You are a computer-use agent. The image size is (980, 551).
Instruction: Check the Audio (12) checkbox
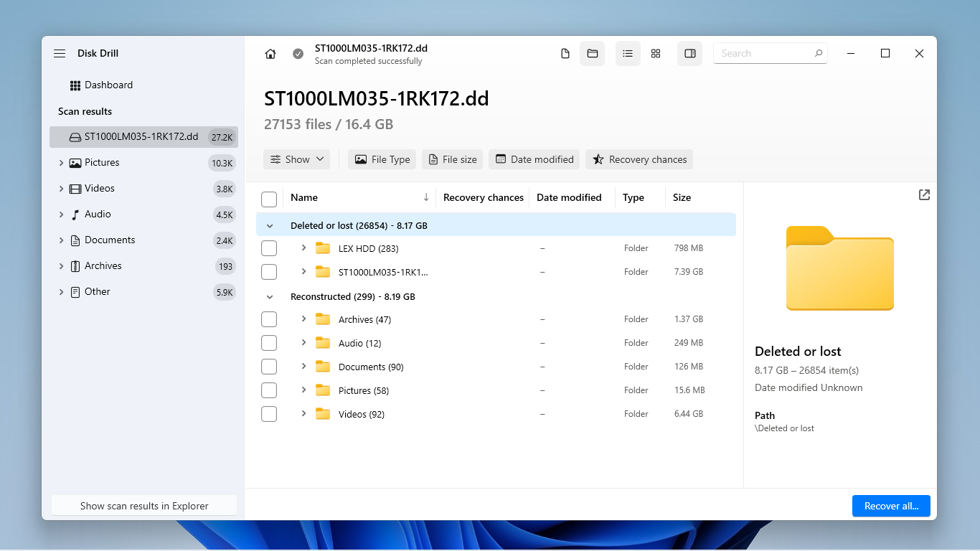pyautogui.click(x=269, y=343)
